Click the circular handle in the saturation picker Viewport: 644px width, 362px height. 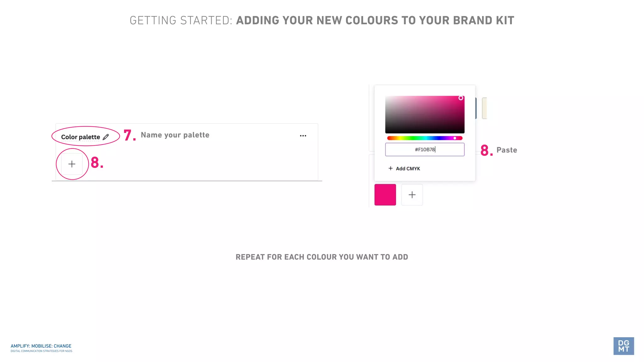461,98
